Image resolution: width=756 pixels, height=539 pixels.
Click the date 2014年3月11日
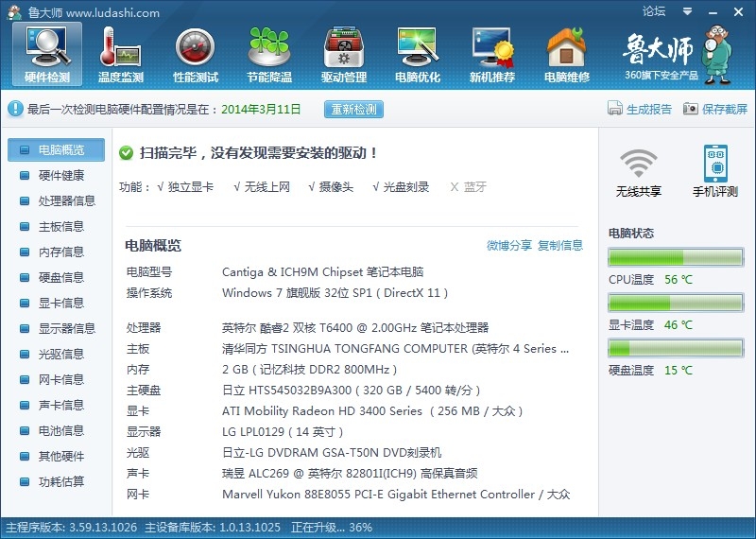(261, 109)
